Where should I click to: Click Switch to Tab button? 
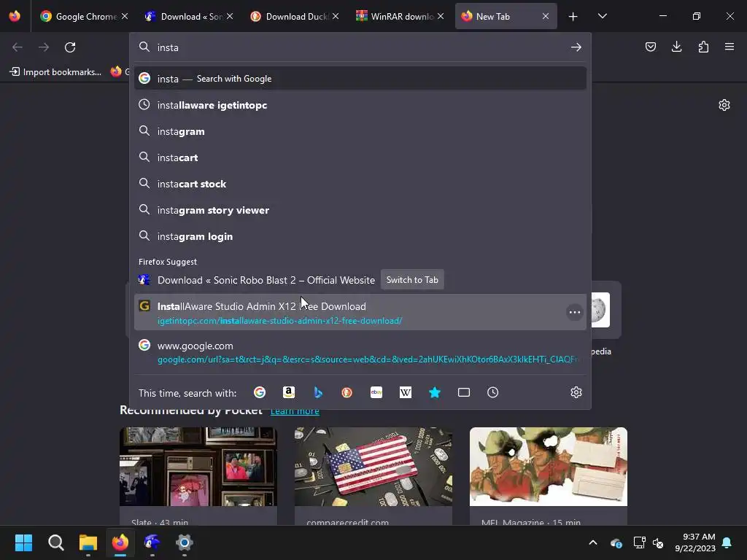(412, 280)
